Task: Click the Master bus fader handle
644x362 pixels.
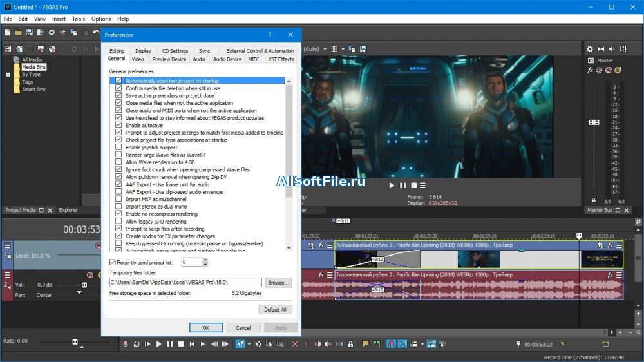Action: (594, 122)
